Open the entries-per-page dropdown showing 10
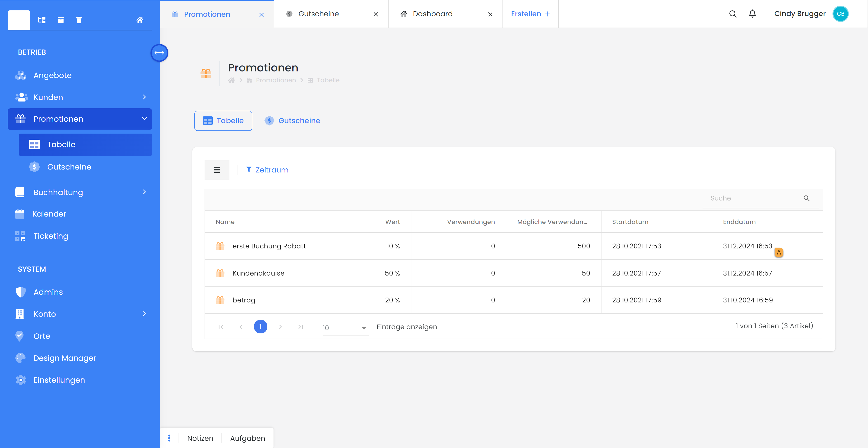 point(345,327)
